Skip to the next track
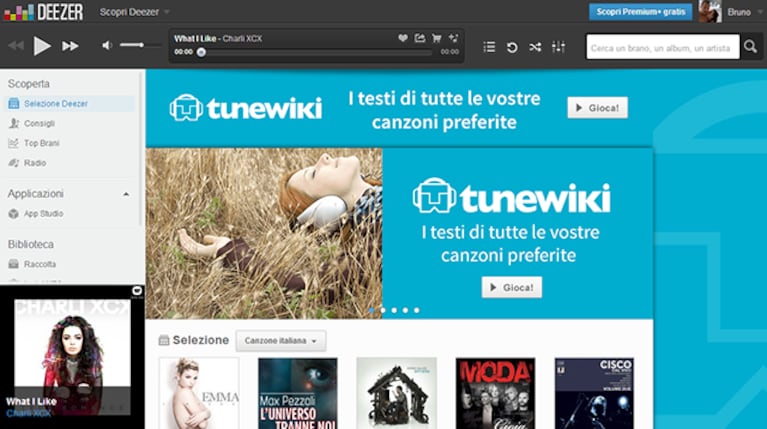 [x=70, y=46]
